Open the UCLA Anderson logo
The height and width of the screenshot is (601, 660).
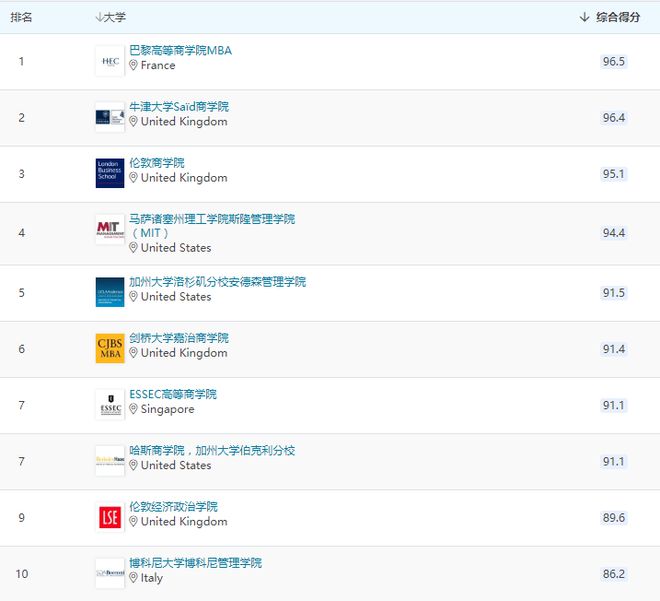coord(110,292)
